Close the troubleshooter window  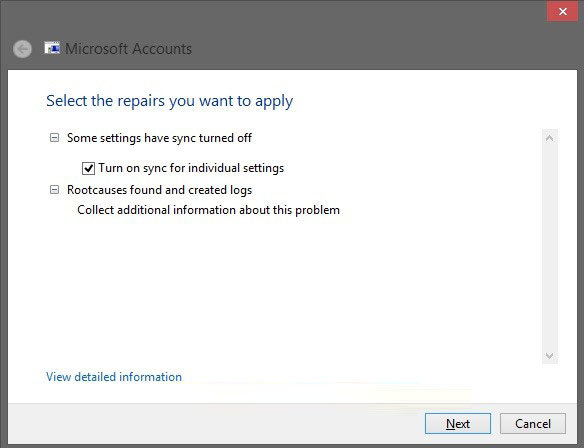click(563, 12)
